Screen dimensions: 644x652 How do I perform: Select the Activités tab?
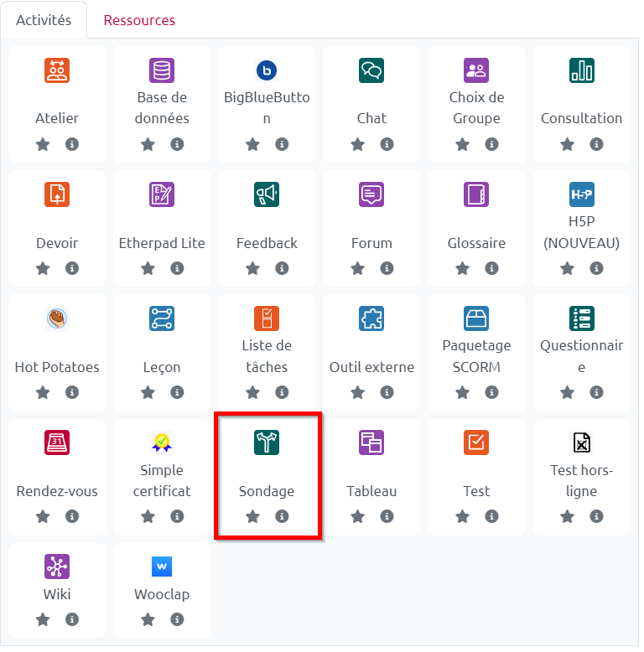coord(44,20)
